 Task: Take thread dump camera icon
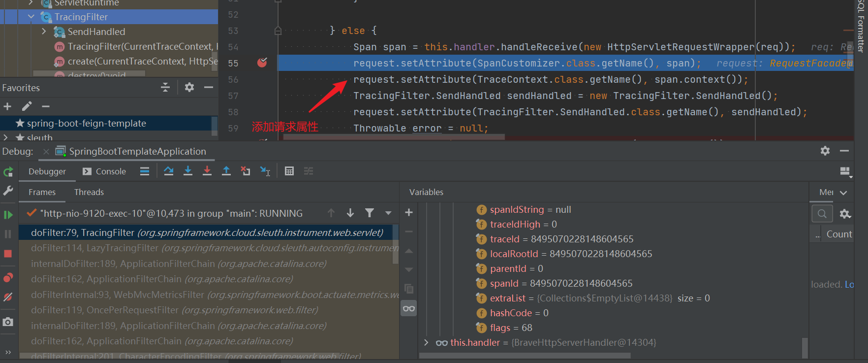coord(8,322)
